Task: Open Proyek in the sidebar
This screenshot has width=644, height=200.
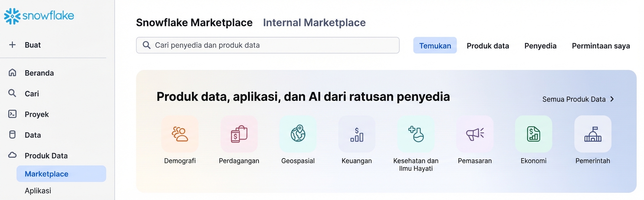Action: pyautogui.click(x=36, y=114)
